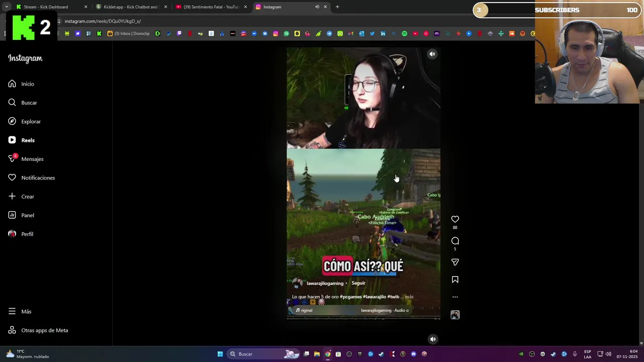Open the Spotify bookmark icon

(405, 34)
